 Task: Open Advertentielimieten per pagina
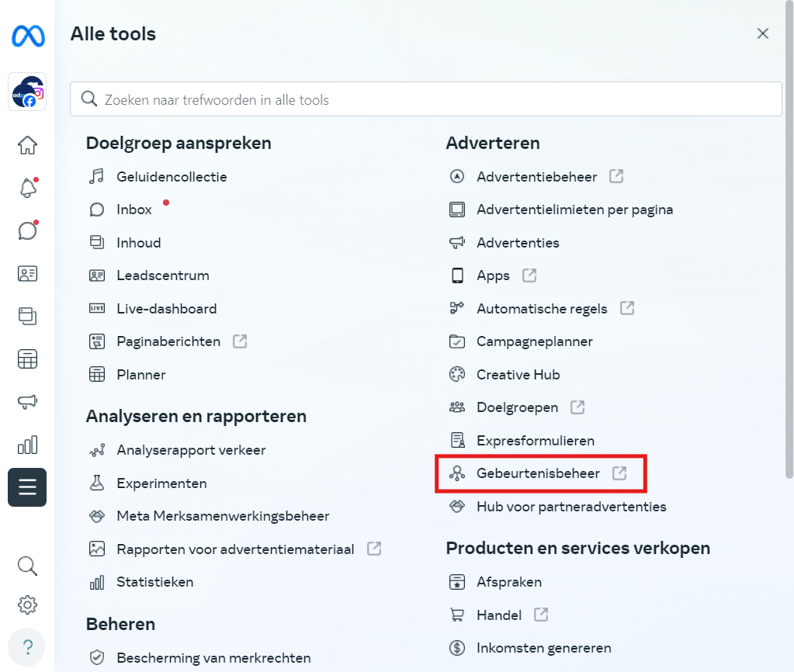click(574, 210)
